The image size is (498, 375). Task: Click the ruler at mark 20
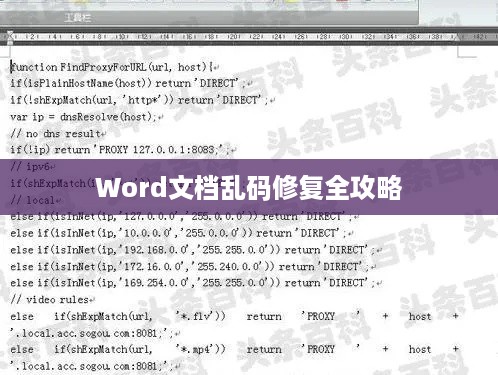pos(234,37)
